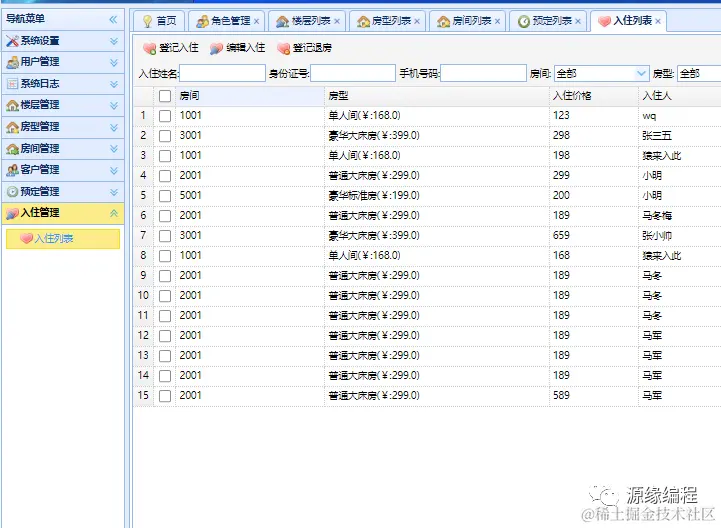Screen dimensions: 721x528
Task: Switch to the 角色管理 tab
Action: (226, 21)
